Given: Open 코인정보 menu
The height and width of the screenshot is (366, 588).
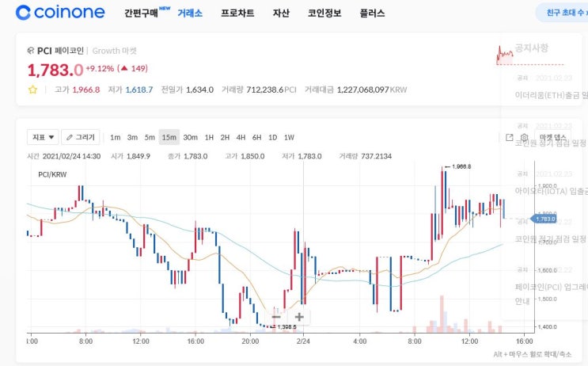Looking at the screenshot, I should (x=324, y=13).
